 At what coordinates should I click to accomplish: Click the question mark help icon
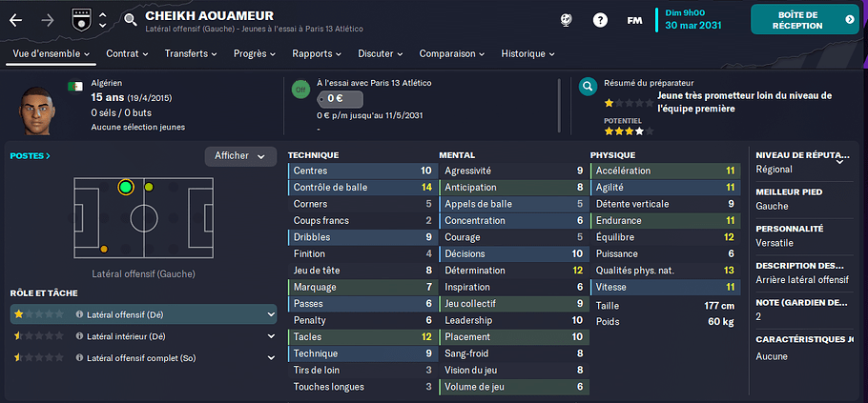[x=600, y=20]
